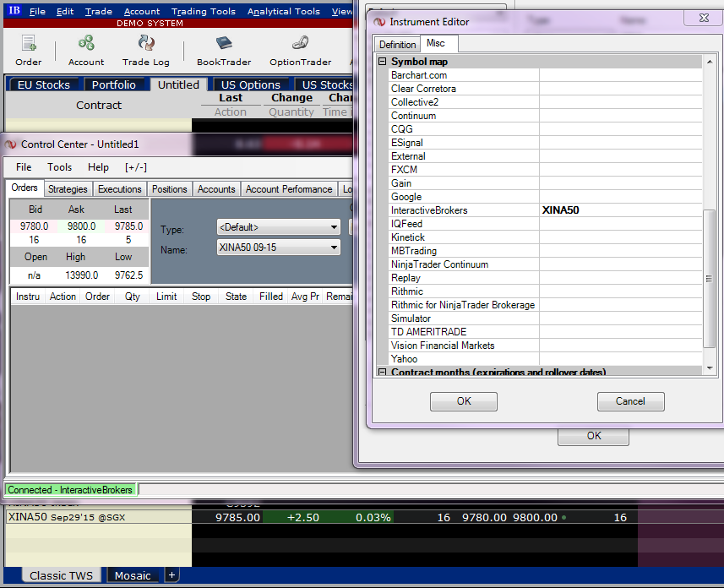The width and height of the screenshot is (724, 588).
Task: Close the Instrument Editor window
Action: [704, 18]
